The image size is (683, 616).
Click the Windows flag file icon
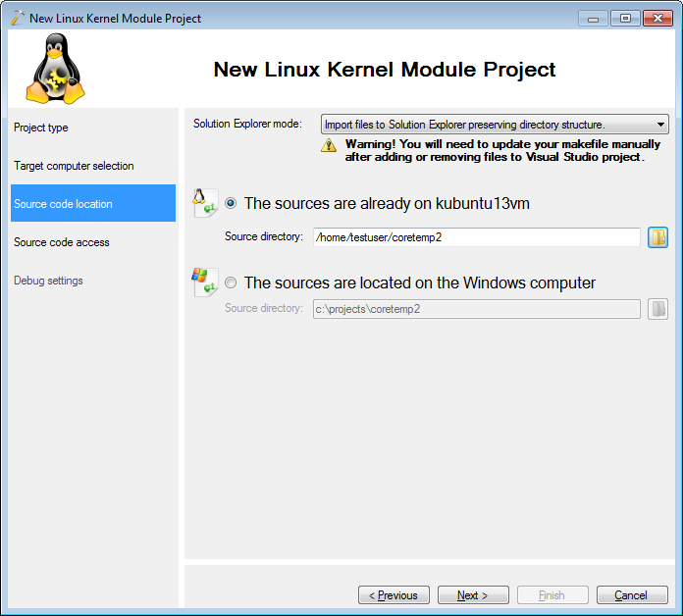tap(205, 282)
